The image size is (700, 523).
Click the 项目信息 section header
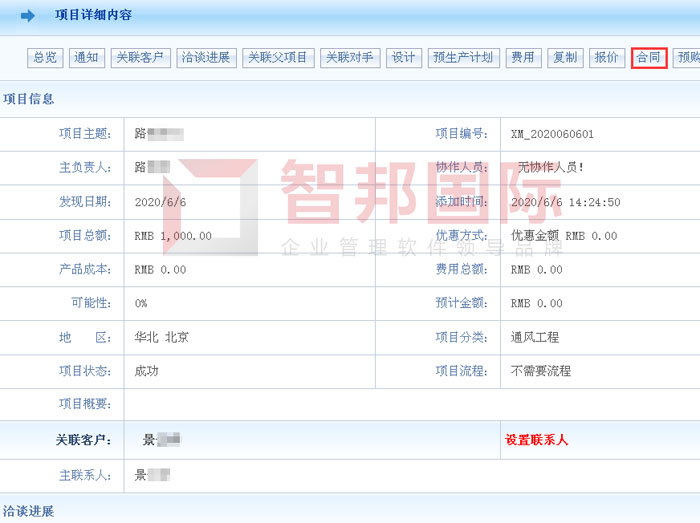click(x=29, y=99)
